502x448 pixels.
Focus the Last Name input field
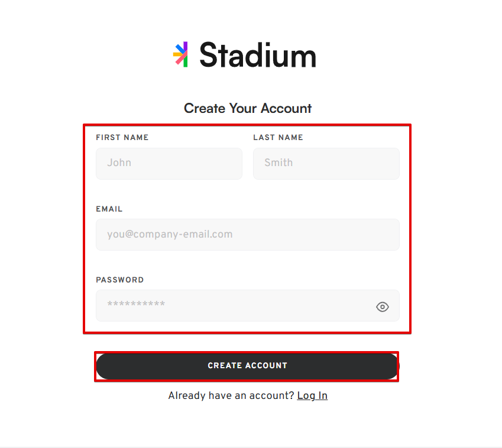pyautogui.click(x=326, y=164)
